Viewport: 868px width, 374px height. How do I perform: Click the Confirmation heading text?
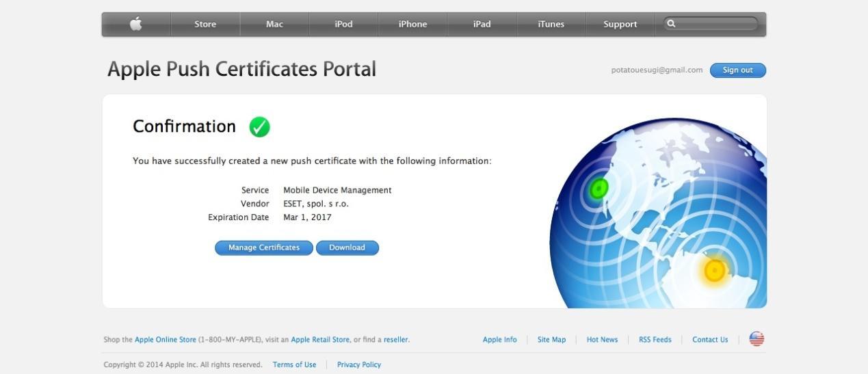[184, 126]
